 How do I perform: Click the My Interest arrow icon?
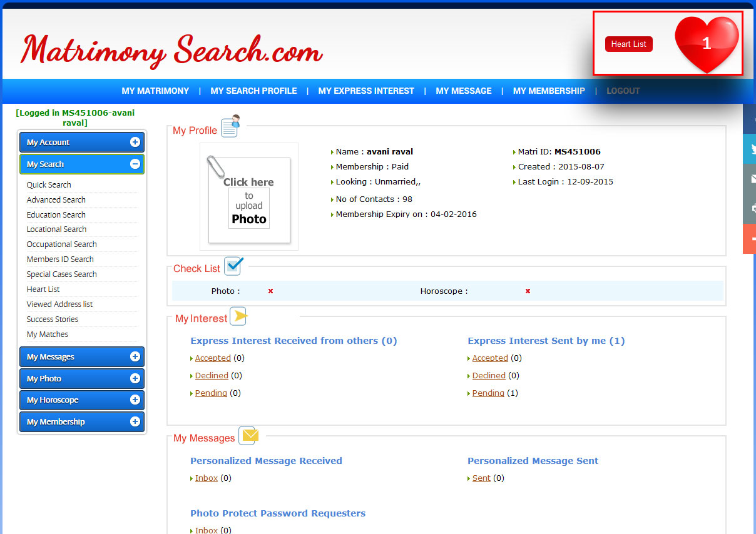click(237, 316)
